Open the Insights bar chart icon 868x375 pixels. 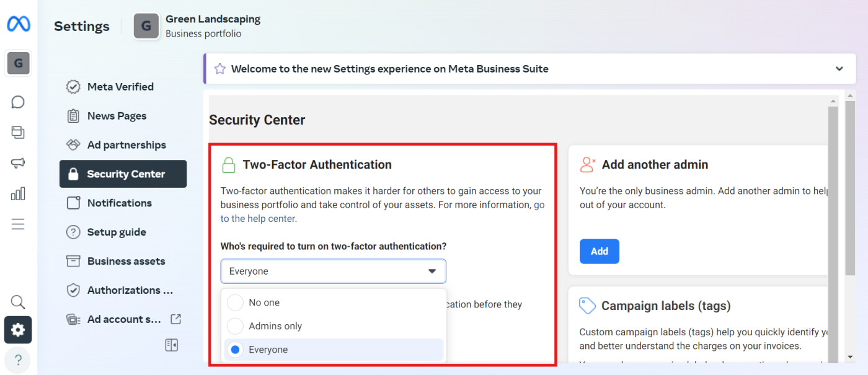(x=18, y=193)
